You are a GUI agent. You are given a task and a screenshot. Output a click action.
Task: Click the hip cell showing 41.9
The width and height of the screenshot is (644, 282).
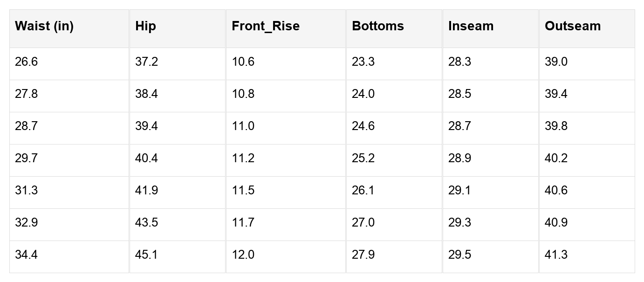tap(146, 191)
